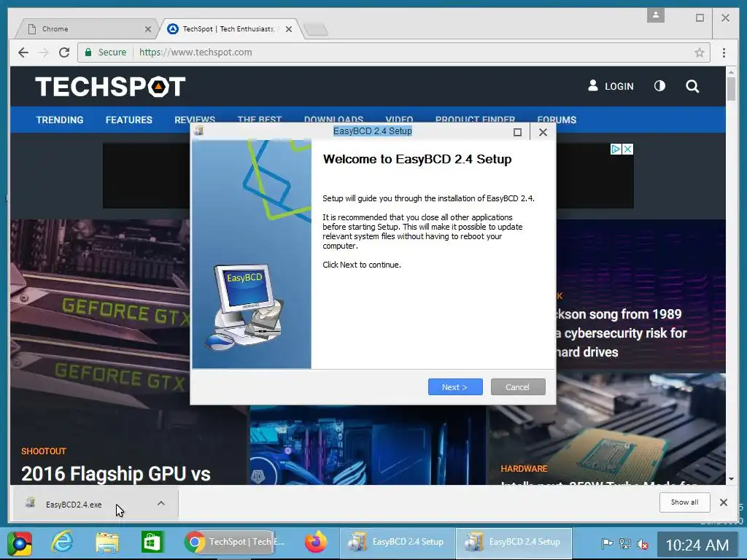747x560 pixels.
Task: Click Next in the EasyBCD setup wizard
Action: coord(455,387)
